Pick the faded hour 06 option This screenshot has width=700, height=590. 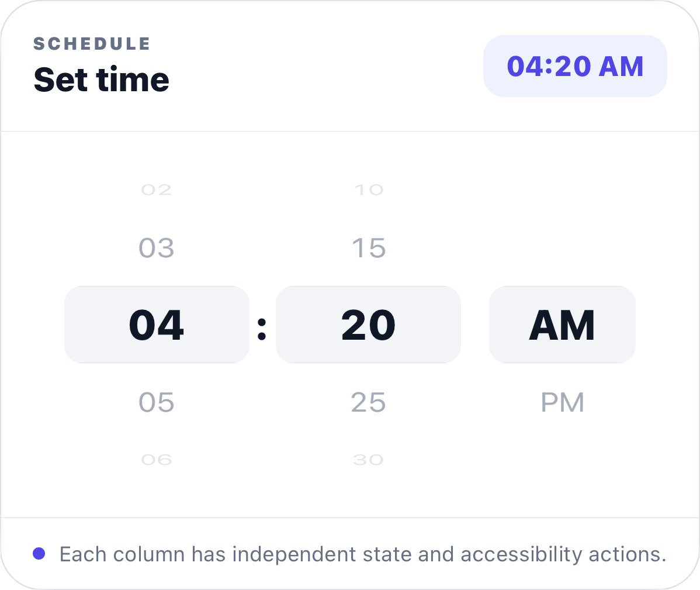(156, 460)
